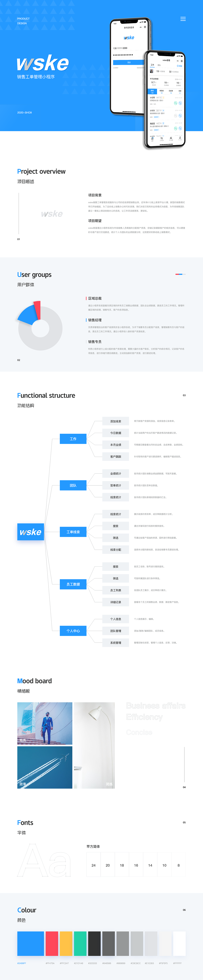Select the 待回访 status tab
This screenshot has width=203, height=980.
(x=162, y=91)
